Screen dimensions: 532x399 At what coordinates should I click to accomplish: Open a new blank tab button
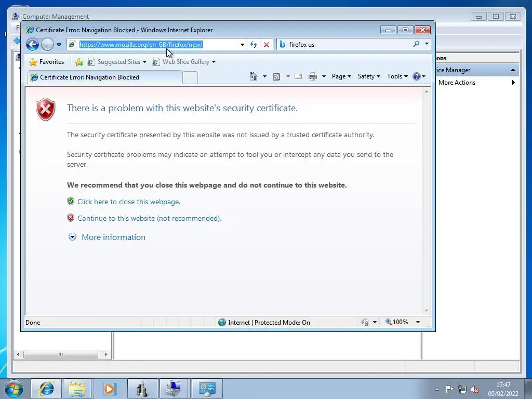(x=190, y=78)
